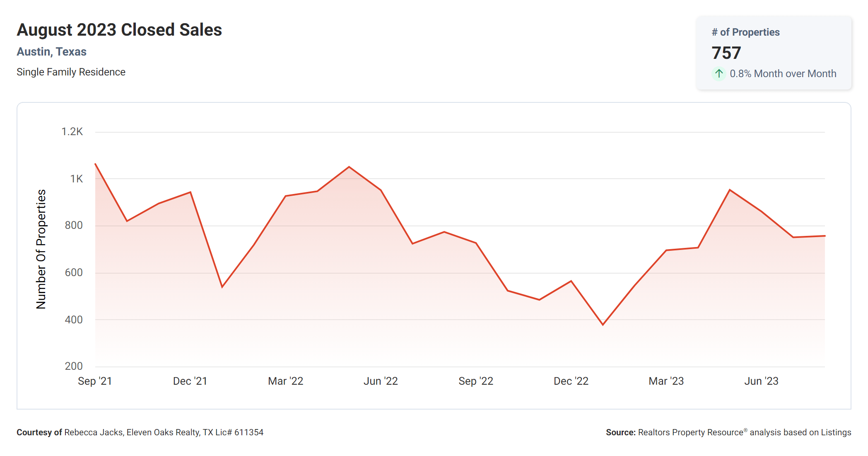Viewport: 868px width, 456px height.
Task: Click the Jun '23 x-axis label
Action: tap(761, 381)
